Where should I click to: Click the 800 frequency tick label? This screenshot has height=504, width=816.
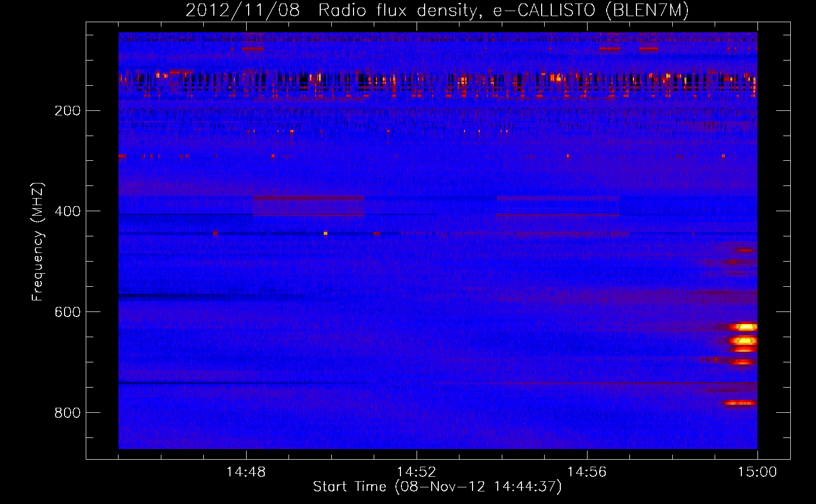click(68, 413)
